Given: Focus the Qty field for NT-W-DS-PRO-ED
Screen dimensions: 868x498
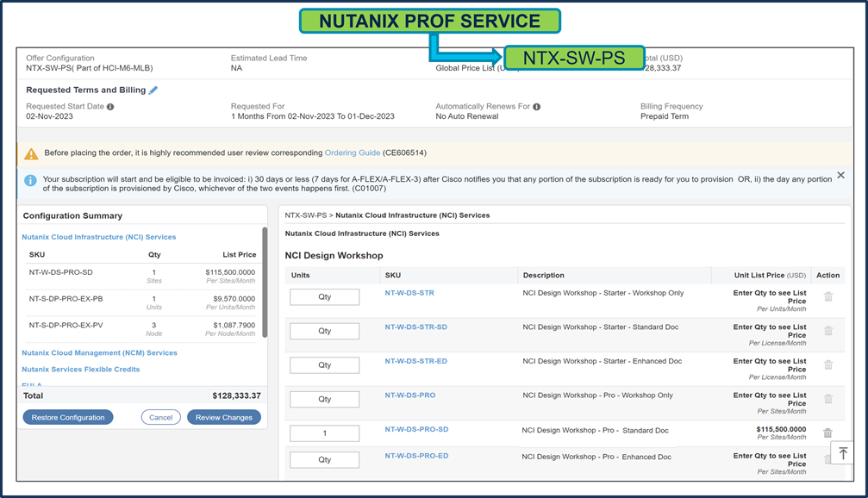Looking at the screenshot, I should click(x=324, y=460).
